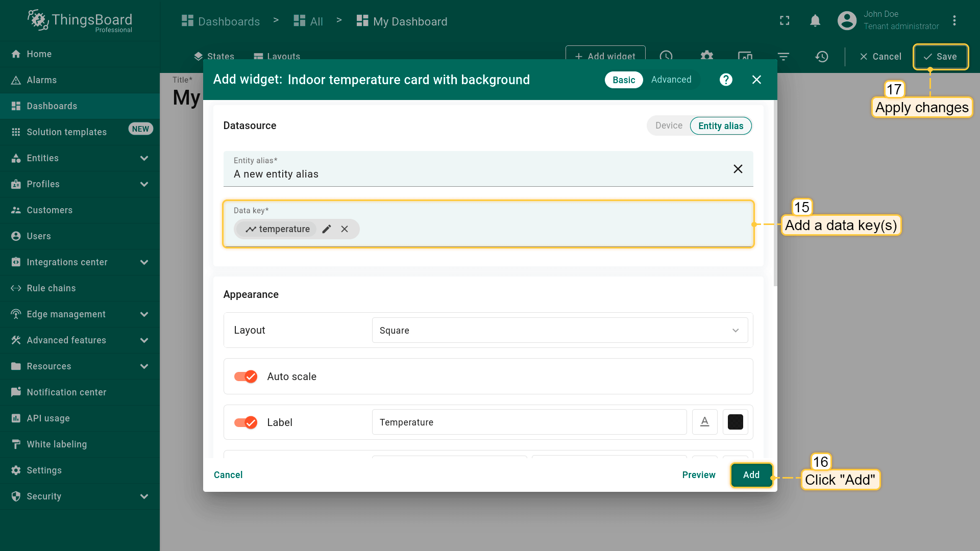Open the label color swatch

coord(735,422)
